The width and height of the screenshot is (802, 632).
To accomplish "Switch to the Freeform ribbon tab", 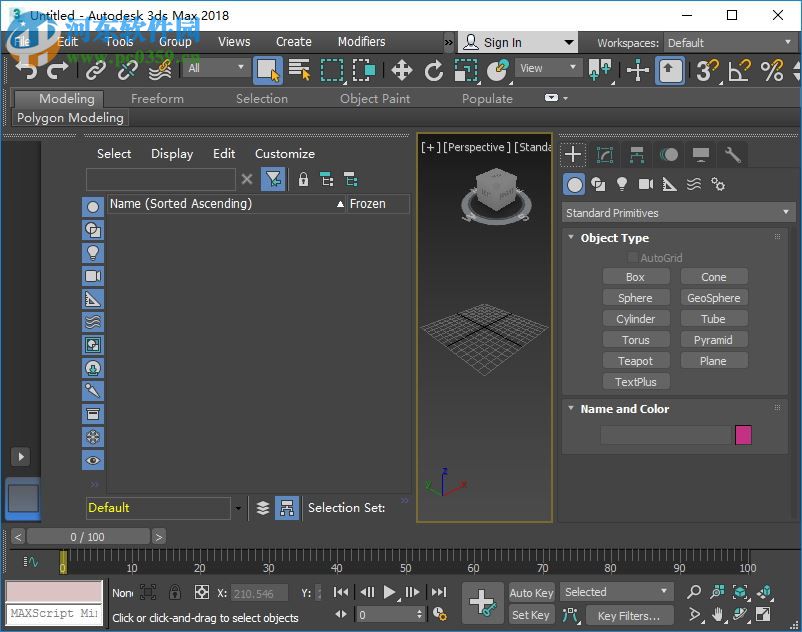I will [x=156, y=98].
